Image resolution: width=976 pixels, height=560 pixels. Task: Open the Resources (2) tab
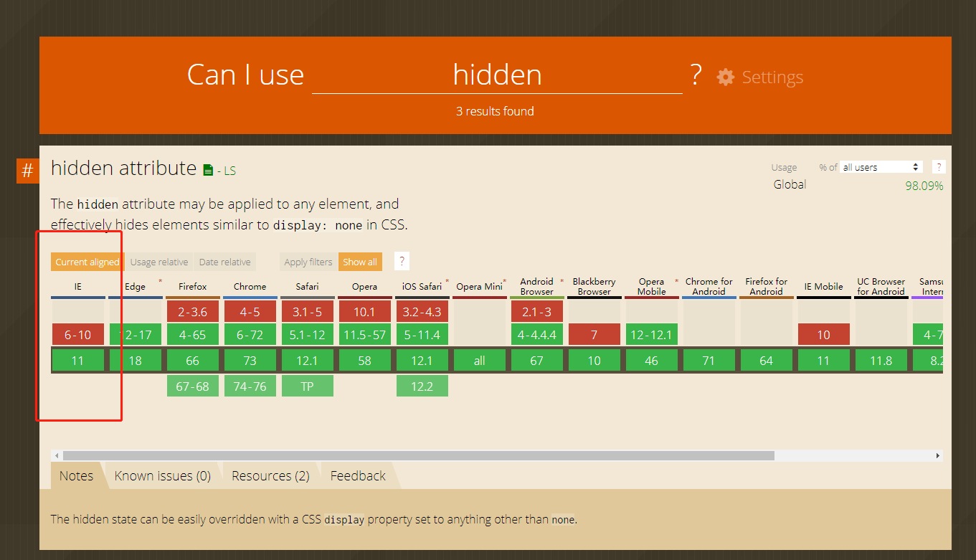coord(270,476)
